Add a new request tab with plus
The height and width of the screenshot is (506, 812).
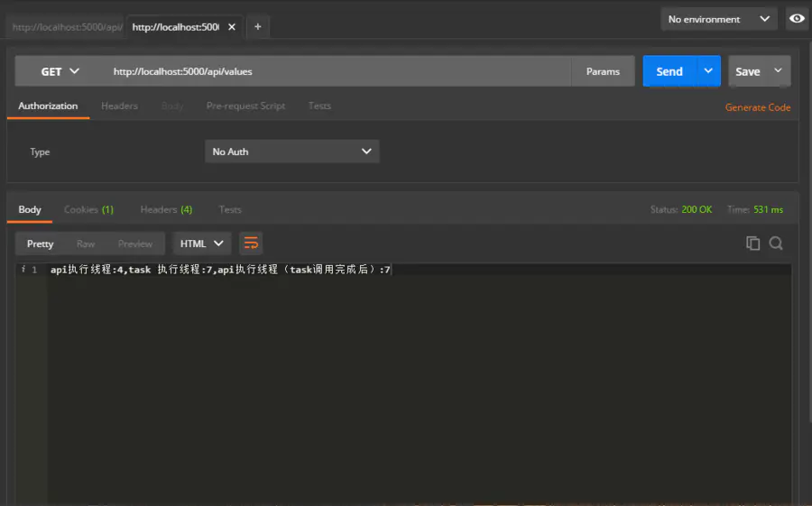(257, 27)
